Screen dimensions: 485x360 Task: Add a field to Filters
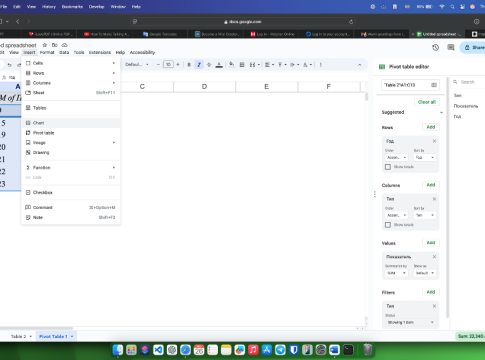click(431, 292)
